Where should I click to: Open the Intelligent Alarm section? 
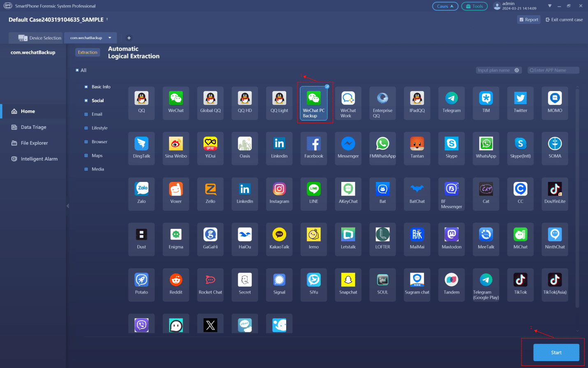click(33, 159)
